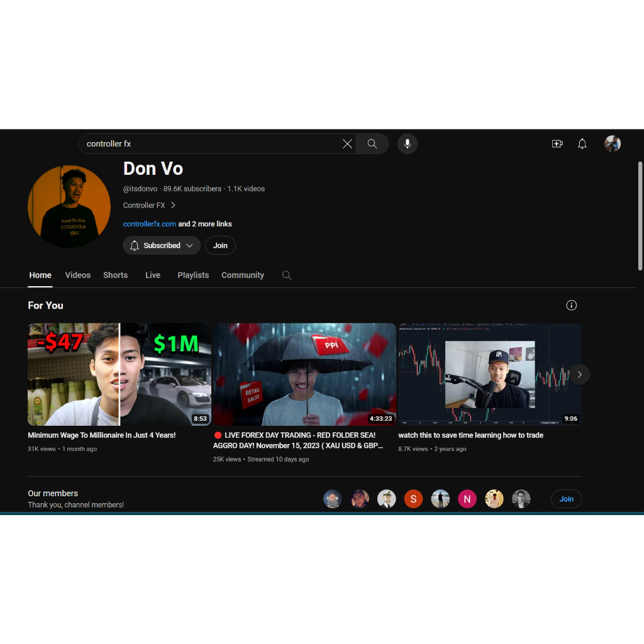
Task: Start voice search with the microphone icon
Action: [408, 144]
